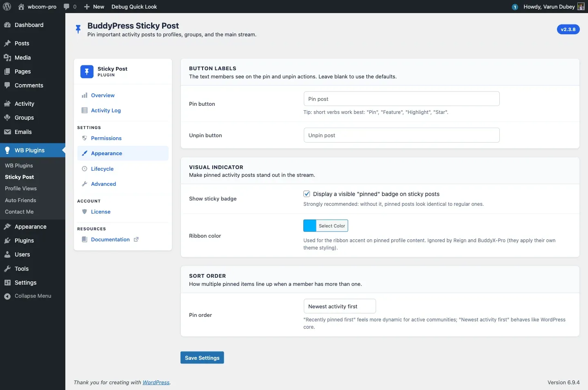This screenshot has height=390, width=588.
Task: Click the Emails envelope icon
Action: pyautogui.click(x=7, y=132)
